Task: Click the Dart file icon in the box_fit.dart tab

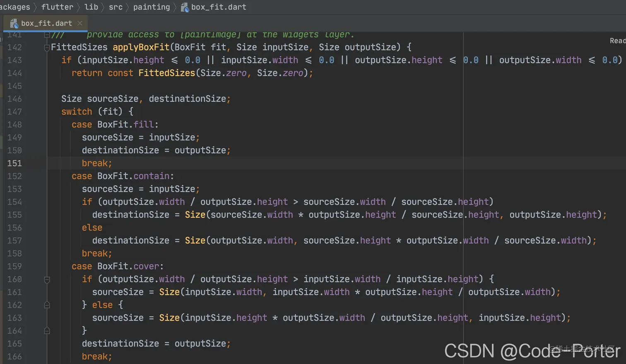Action: click(14, 24)
